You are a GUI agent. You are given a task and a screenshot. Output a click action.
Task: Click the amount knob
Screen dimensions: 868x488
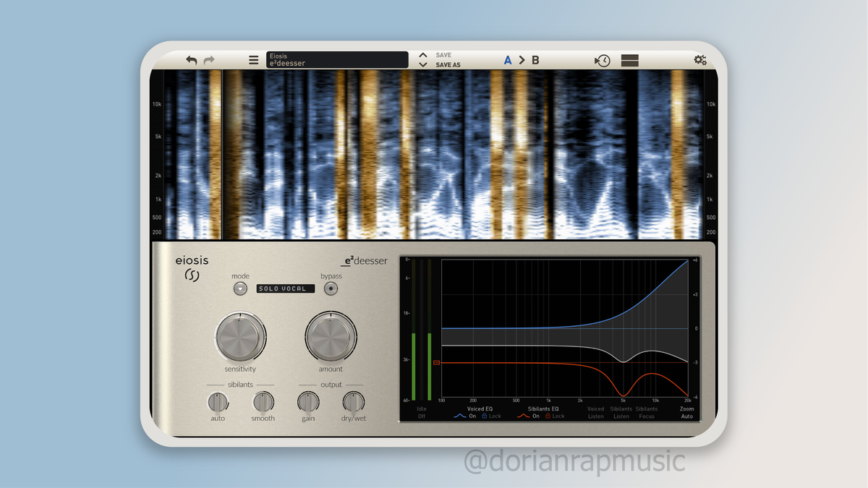click(x=331, y=337)
